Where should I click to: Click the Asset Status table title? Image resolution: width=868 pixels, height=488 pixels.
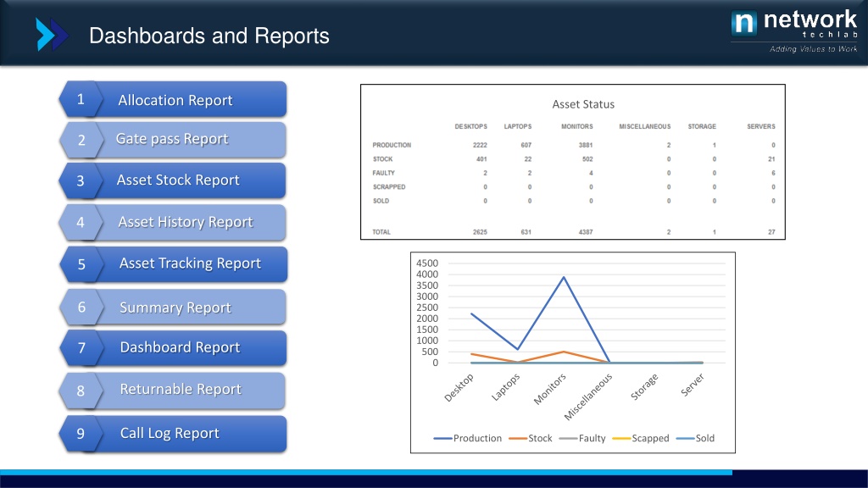tap(583, 104)
